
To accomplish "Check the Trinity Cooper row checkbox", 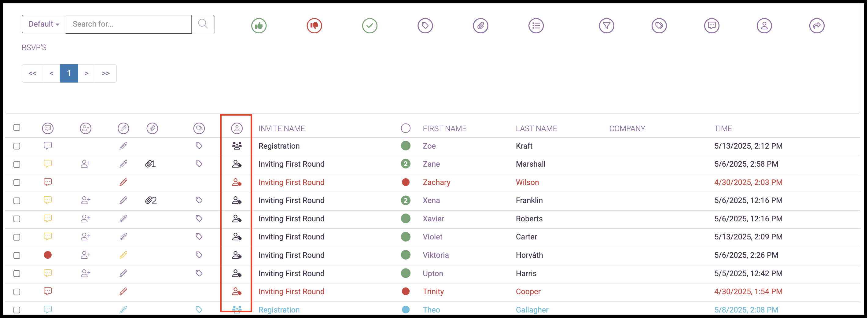I will tap(17, 292).
